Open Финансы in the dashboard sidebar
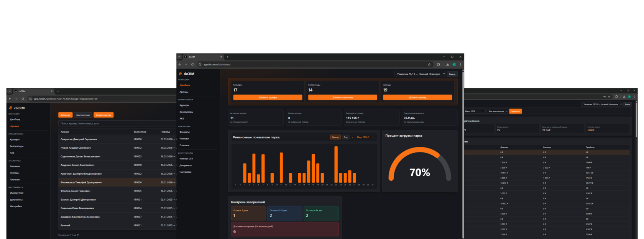This screenshot has height=239, width=644. click(x=184, y=132)
